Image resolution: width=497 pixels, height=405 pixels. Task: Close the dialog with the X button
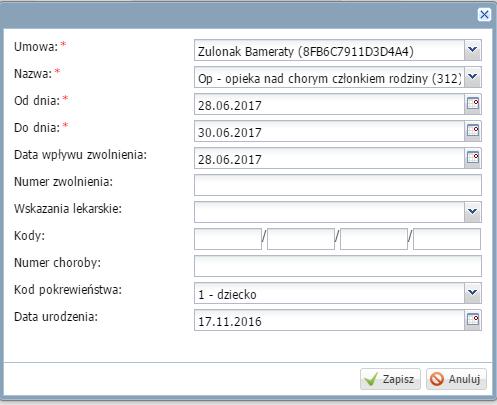[x=484, y=15]
